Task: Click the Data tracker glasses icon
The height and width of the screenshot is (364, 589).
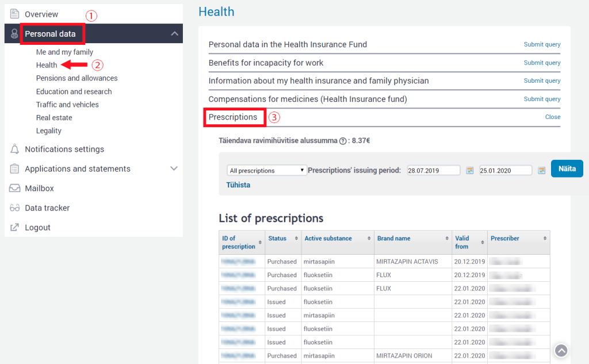Action: coord(15,208)
